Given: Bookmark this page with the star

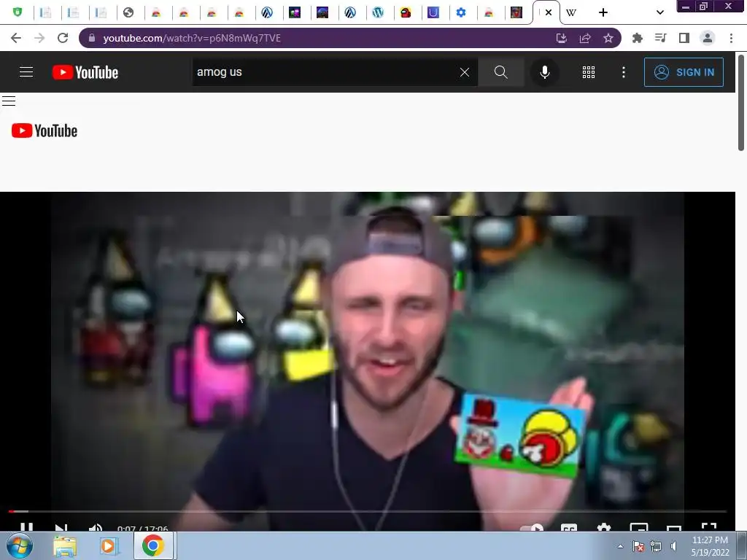Looking at the screenshot, I should click(608, 38).
